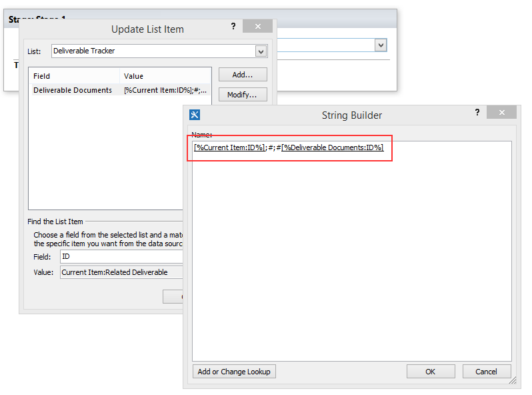Close the String Builder dialog
The height and width of the screenshot is (395, 532).
pos(501,112)
